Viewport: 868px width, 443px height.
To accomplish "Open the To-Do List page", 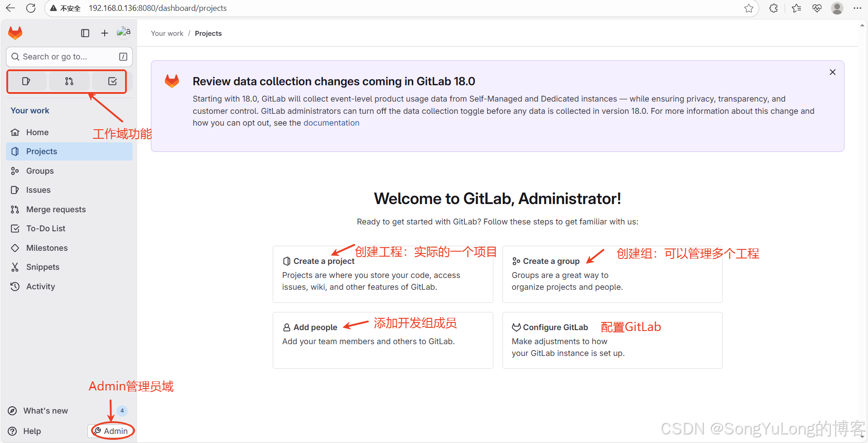I will tap(69, 229).
